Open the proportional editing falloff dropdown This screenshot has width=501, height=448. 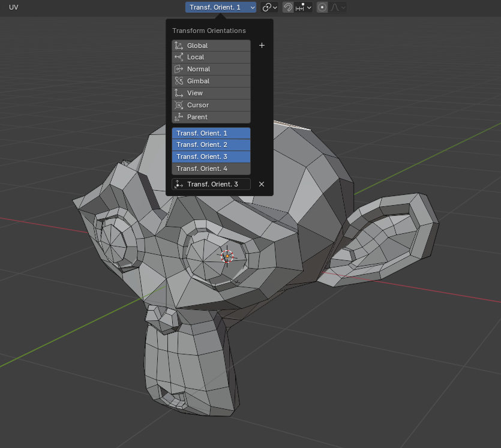338,7
